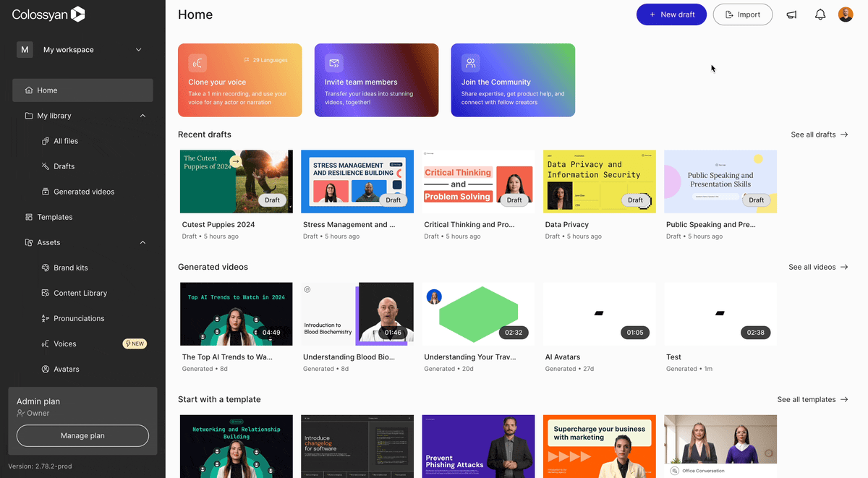Click the voice clone icon on card
The image size is (868, 478).
tap(197, 63)
